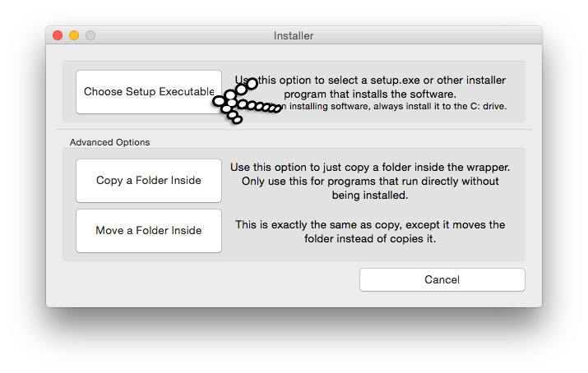Viewport: 588px width, 373px height.
Task: Minimize the Installer window with yellow button
Action: (x=74, y=35)
